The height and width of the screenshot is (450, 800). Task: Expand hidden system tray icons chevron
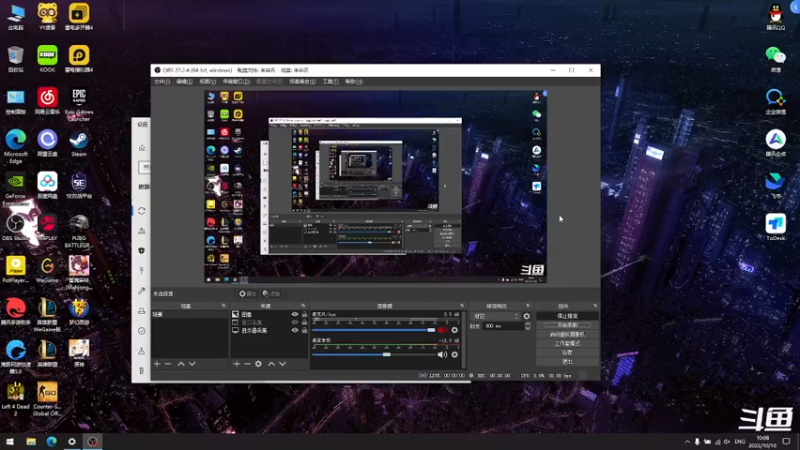pyautogui.click(x=687, y=442)
